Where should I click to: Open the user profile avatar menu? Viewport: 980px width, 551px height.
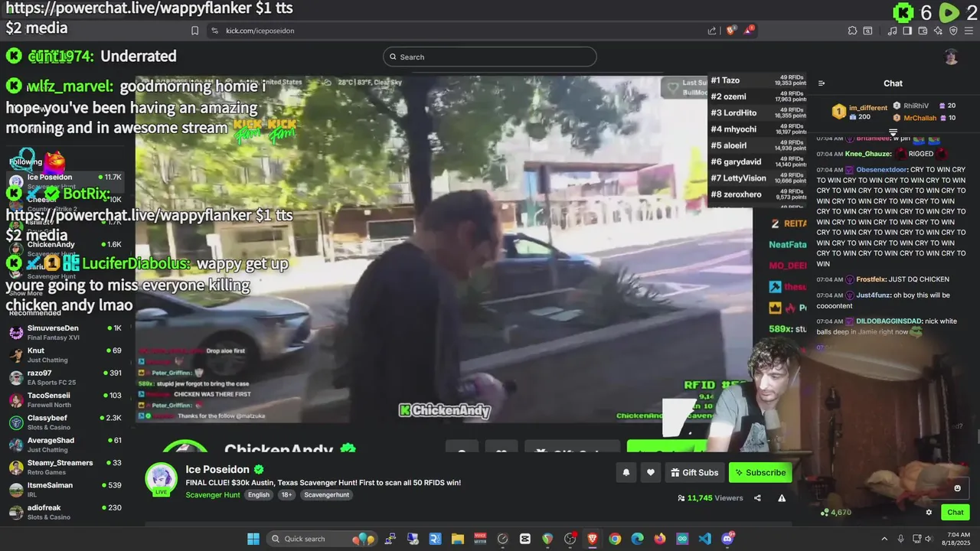(x=951, y=57)
